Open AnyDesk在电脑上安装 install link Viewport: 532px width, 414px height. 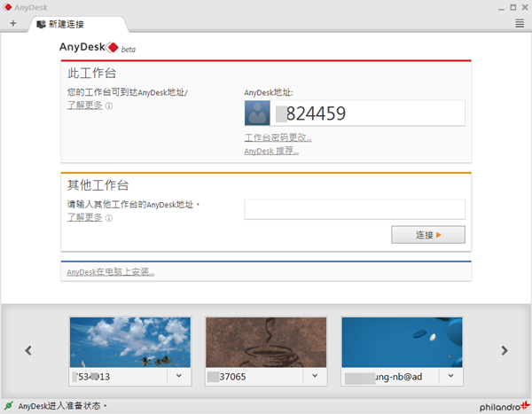click(111, 272)
